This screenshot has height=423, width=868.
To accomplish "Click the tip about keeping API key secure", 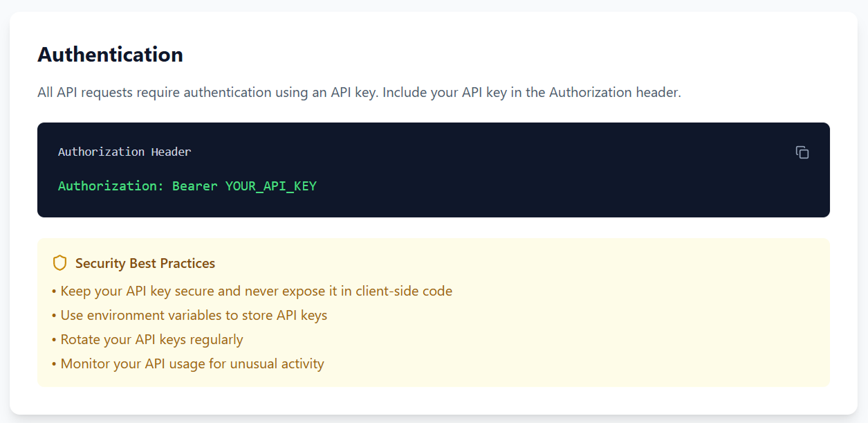I will [252, 291].
